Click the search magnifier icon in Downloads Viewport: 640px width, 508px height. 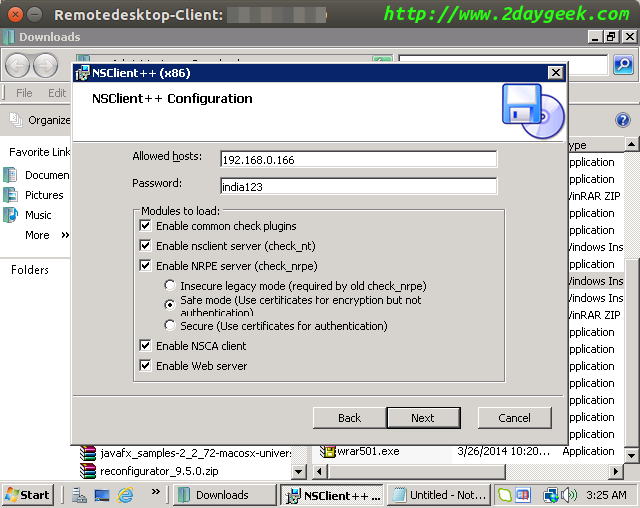[x=623, y=64]
